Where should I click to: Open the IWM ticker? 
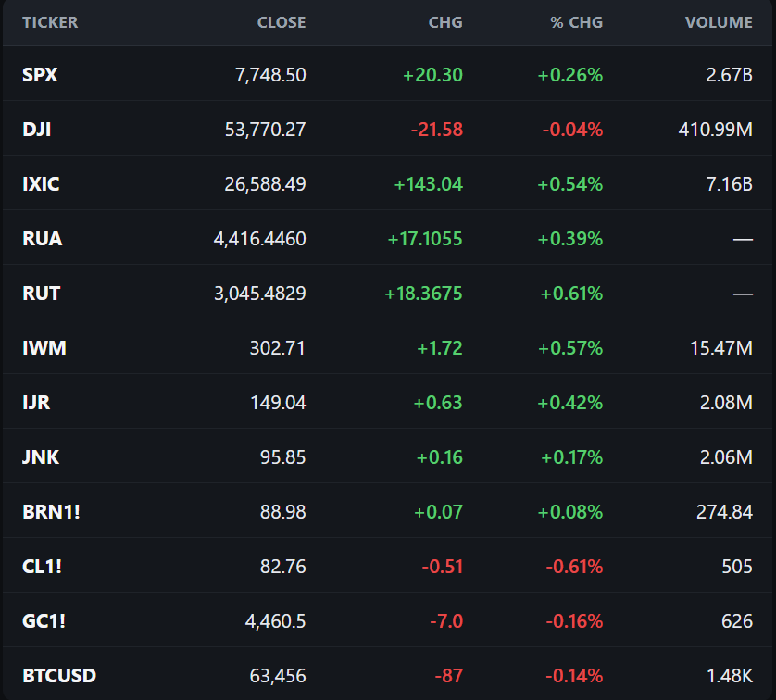pos(44,348)
